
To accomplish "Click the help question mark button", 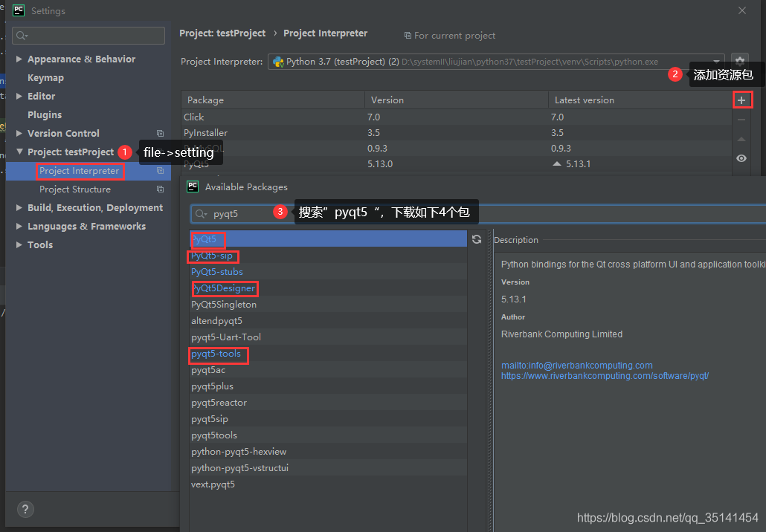I will [25, 510].
